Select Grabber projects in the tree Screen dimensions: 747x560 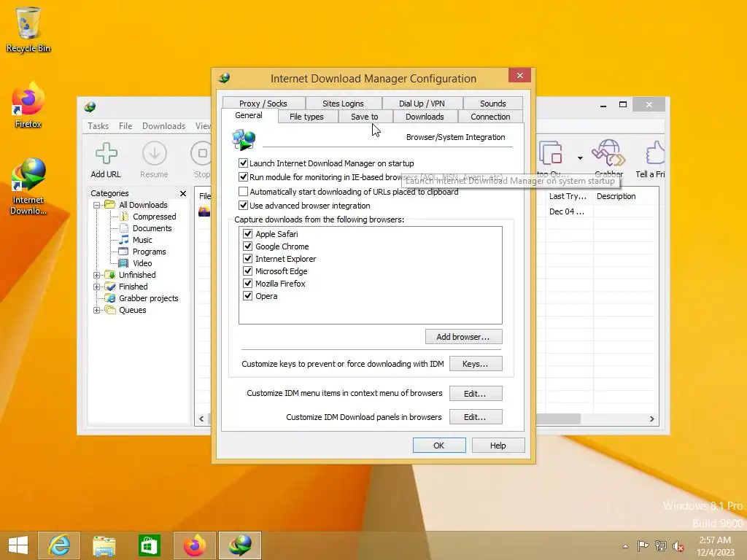(x=148, y=298)
